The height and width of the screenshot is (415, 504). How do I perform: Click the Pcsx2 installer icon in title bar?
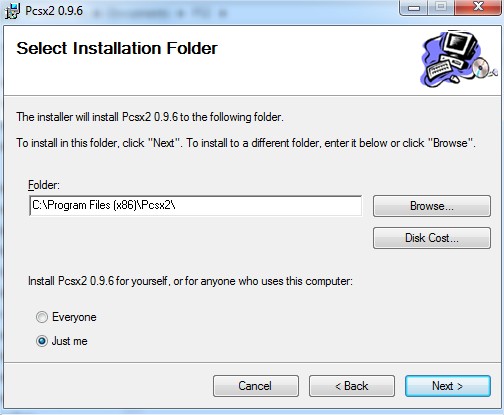pos(12,11)
